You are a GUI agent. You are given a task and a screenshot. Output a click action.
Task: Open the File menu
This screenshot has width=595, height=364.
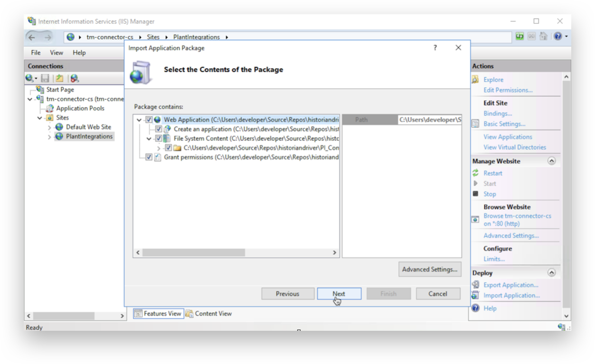click(36, 53)
